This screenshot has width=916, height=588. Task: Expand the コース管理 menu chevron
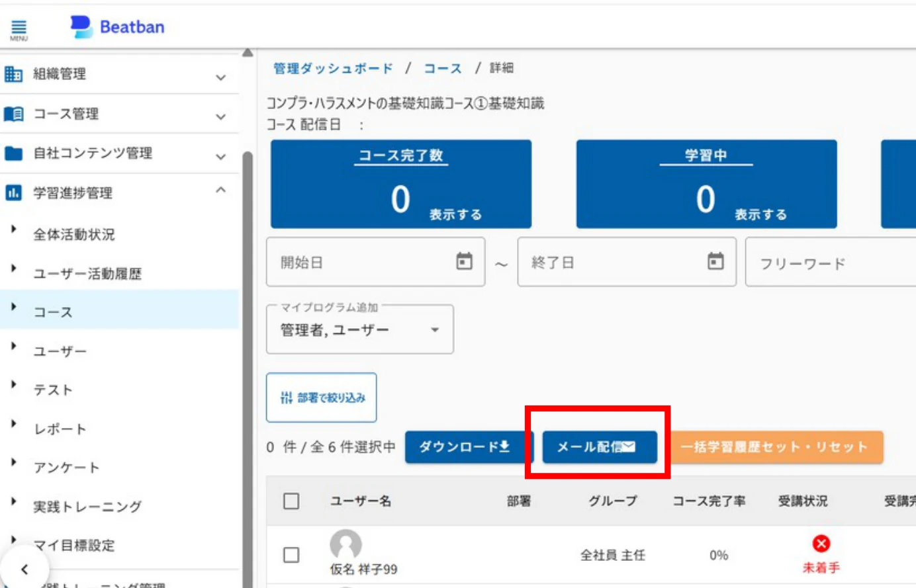pyautogui.click(x=221, y=117)
